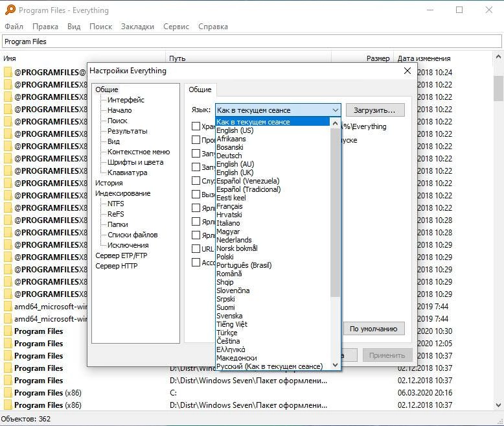Image resolution: width=504 pixels, height=426 pixels.
Task: Open the Справка menu
Action: tap(213, 27)
